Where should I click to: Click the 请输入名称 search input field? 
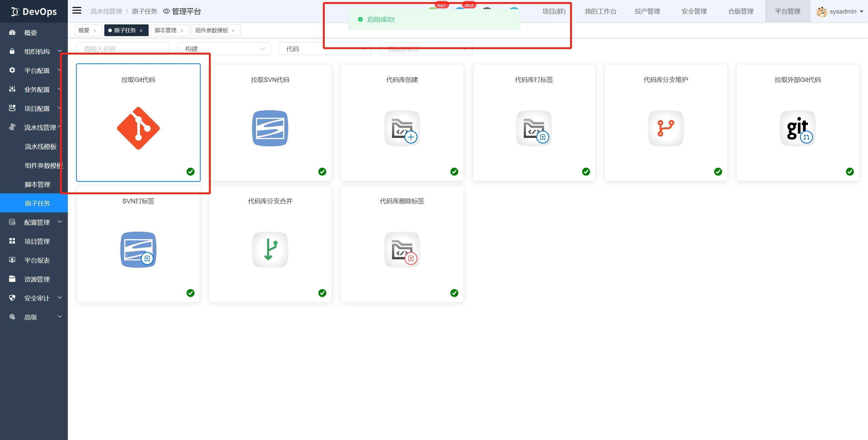123,49
